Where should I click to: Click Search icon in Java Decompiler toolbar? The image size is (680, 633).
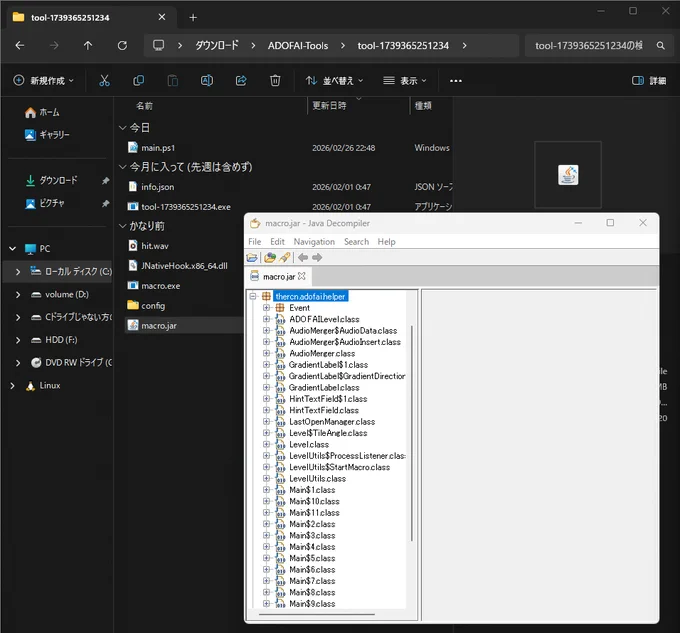284,258
